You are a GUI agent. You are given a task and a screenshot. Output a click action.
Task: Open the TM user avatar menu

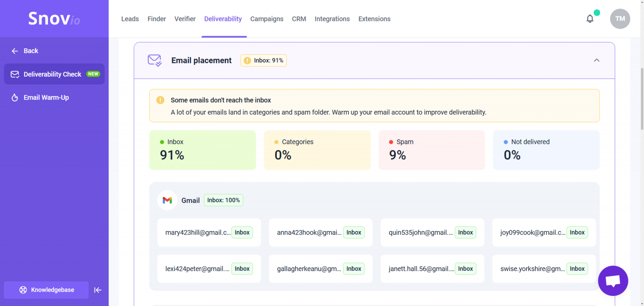point(620,19)
